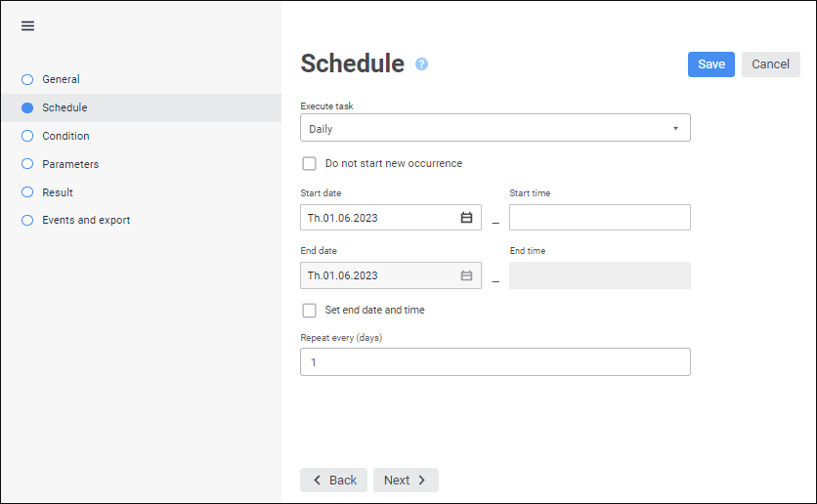Click the Parameters step circle icon
Screen dimensions: 817x504
(x=27, y=164)
